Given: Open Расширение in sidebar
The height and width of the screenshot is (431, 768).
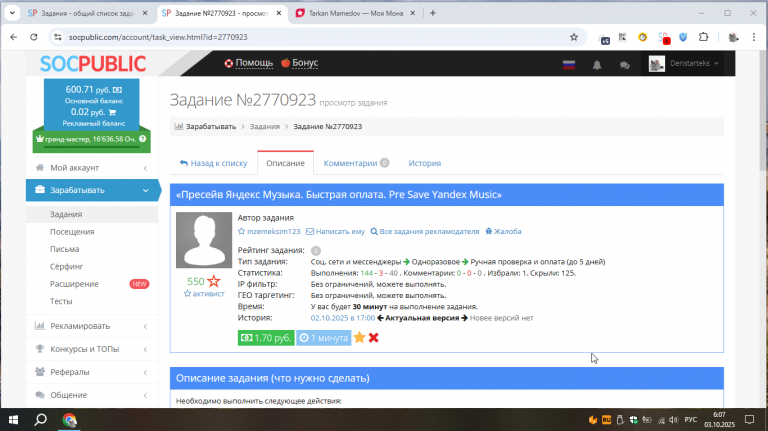Looking at the screenshot, I should [74, 284].
